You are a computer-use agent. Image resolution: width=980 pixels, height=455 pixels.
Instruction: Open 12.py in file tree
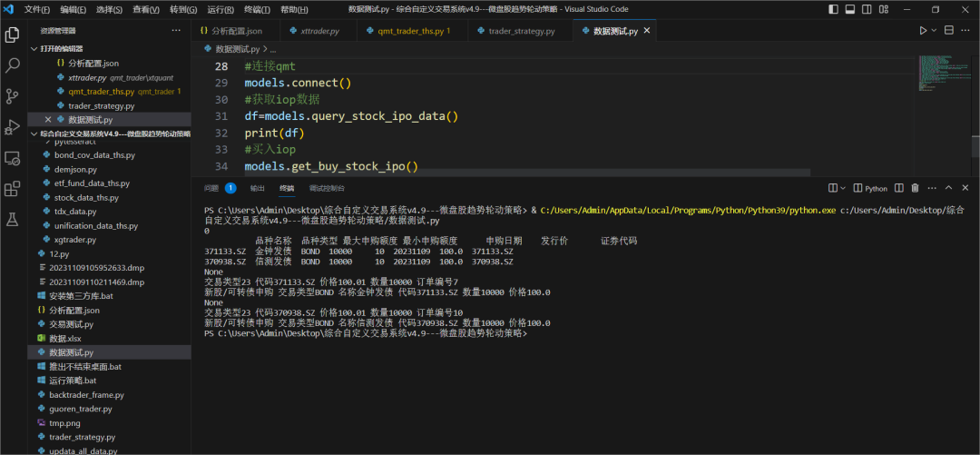coord(110,253)
